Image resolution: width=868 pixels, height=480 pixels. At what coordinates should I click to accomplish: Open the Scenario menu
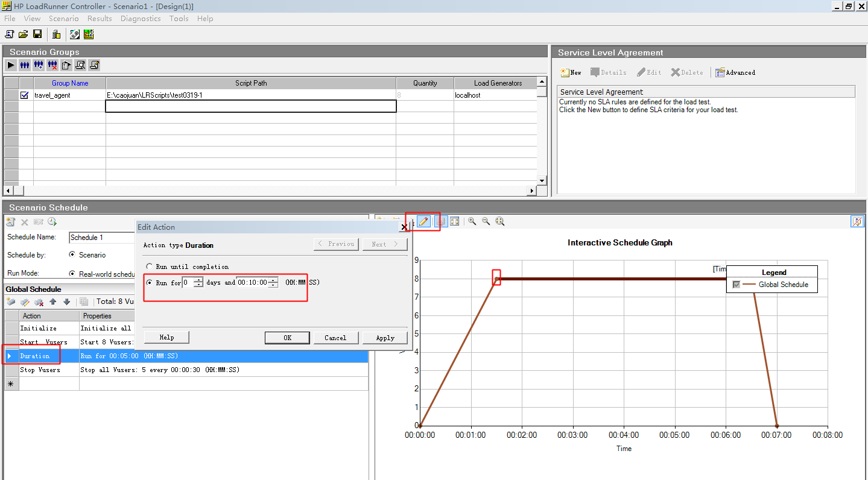point(64,19)
